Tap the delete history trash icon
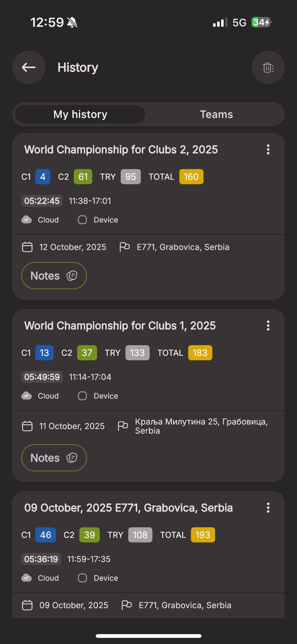The width and height of the screenshot is (297, 644). (268, 68)
